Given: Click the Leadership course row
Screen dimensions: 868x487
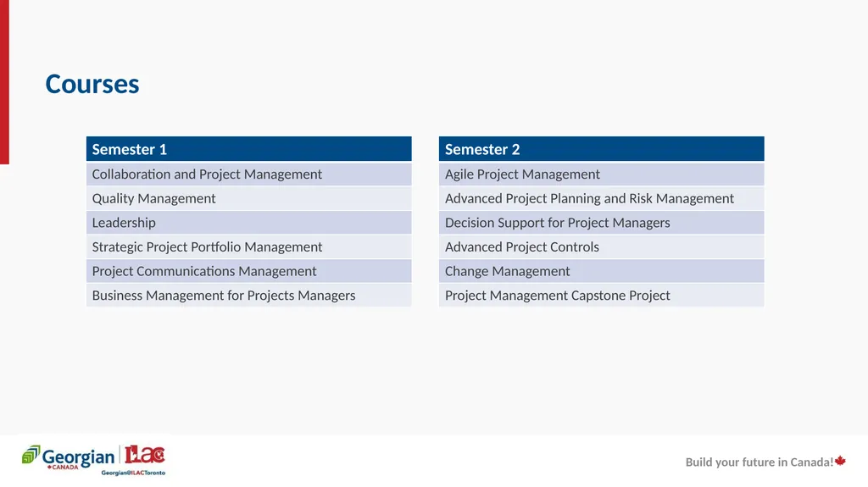Looking at the screenshot, I should pyautogui.click(x=248, y=223).
